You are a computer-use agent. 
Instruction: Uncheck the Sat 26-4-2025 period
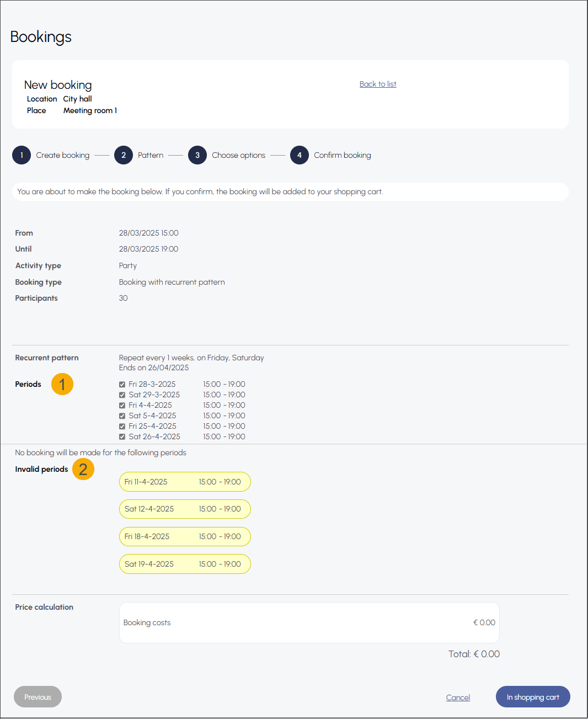[122, 437]
